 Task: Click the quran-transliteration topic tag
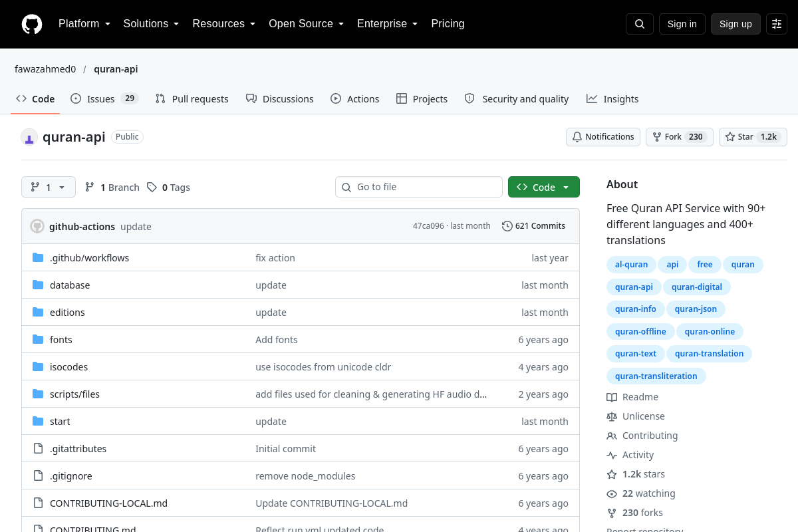656,376
